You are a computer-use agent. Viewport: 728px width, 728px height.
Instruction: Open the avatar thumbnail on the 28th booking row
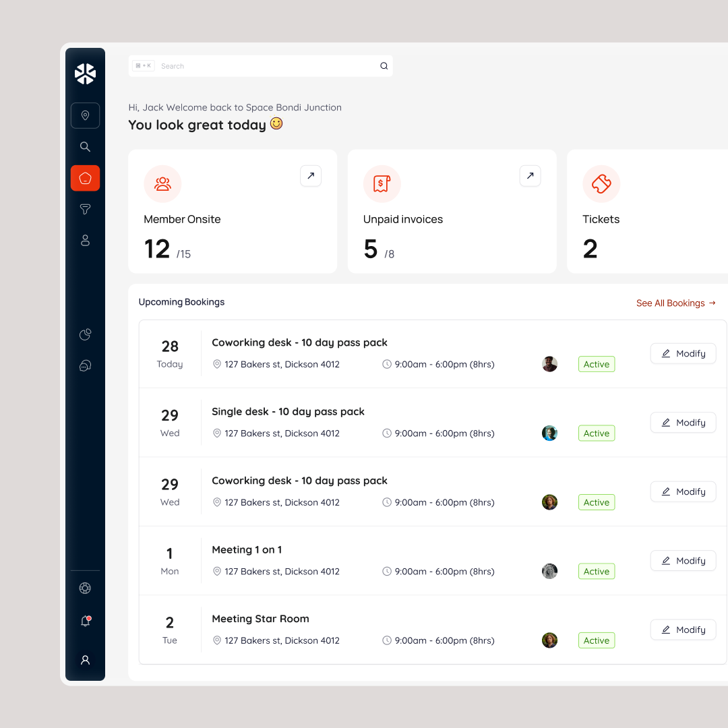coord(549,364)
